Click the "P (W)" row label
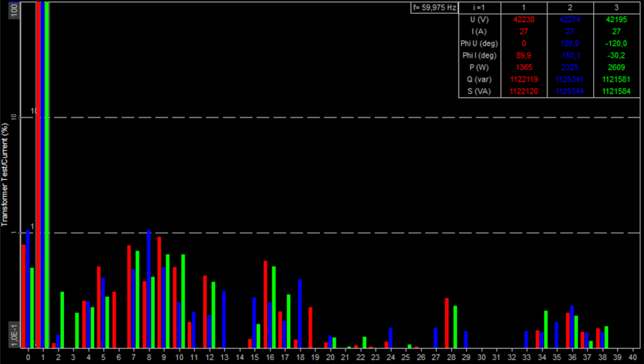This screenshot has height=364, width=644. 479,67
